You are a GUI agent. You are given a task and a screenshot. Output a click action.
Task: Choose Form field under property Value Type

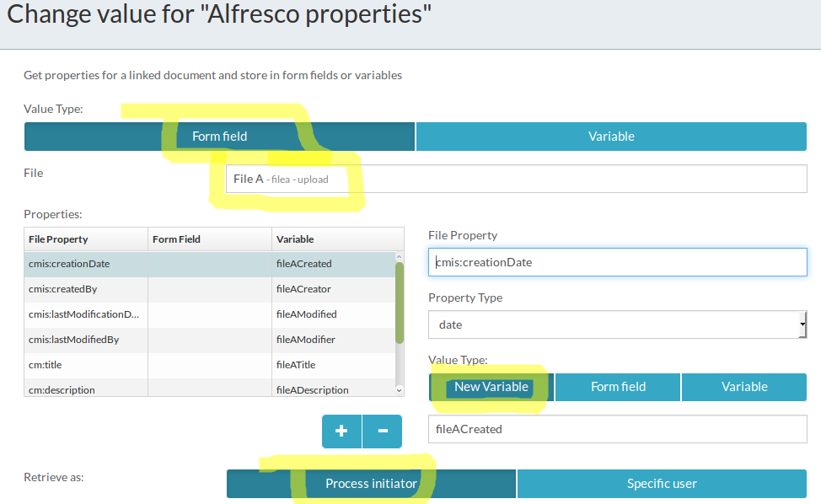click(618, 388)
